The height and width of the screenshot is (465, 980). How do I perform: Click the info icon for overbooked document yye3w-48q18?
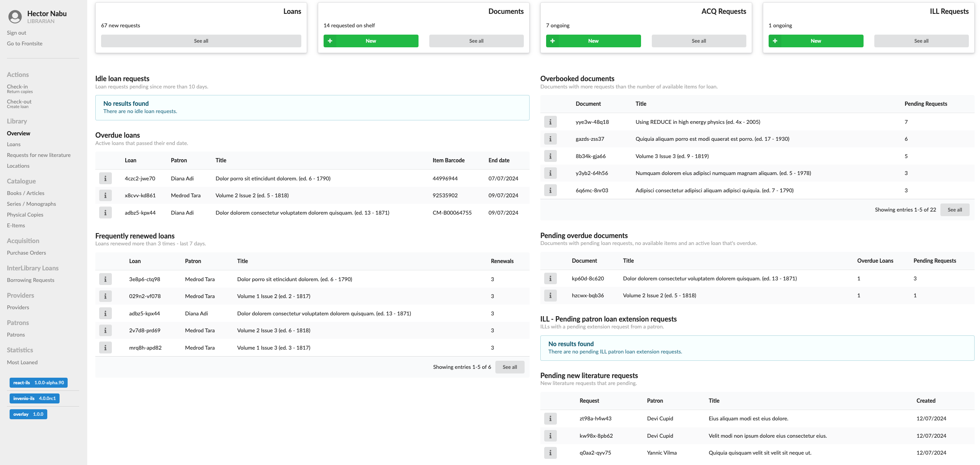pyautogui.click(x=551, y=122)
